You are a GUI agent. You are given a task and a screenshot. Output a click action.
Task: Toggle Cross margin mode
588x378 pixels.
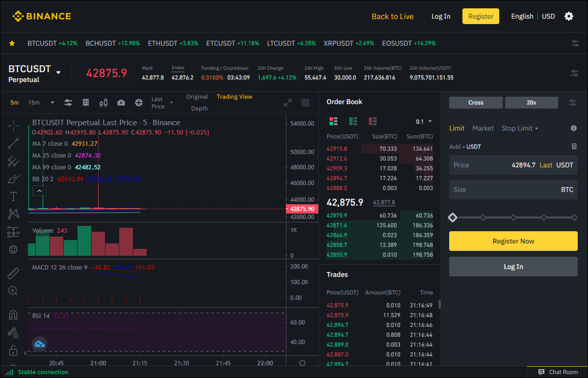tap(476, 103)
